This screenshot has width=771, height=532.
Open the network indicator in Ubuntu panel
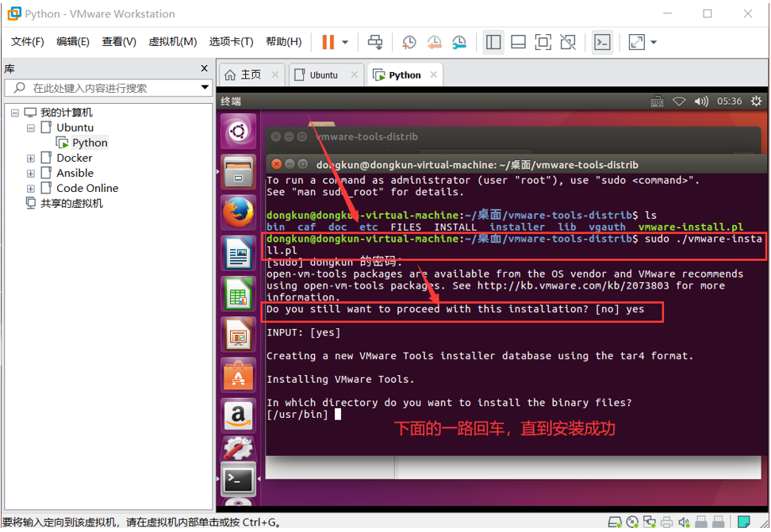click(x=679, y=101)
